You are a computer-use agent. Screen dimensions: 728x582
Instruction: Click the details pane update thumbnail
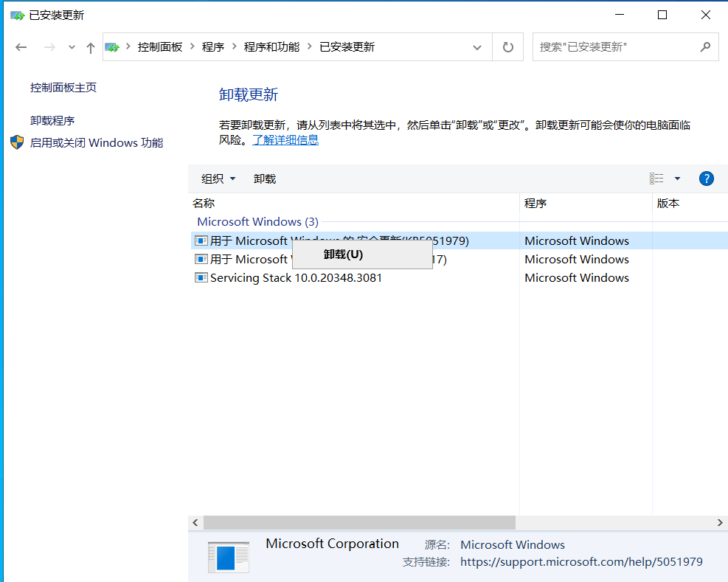tap(229, 558)
